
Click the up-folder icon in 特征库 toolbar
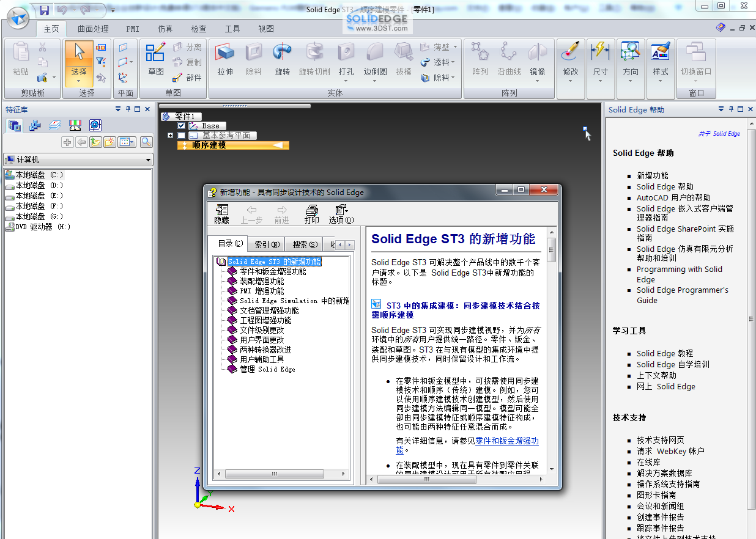pos(95,142)
